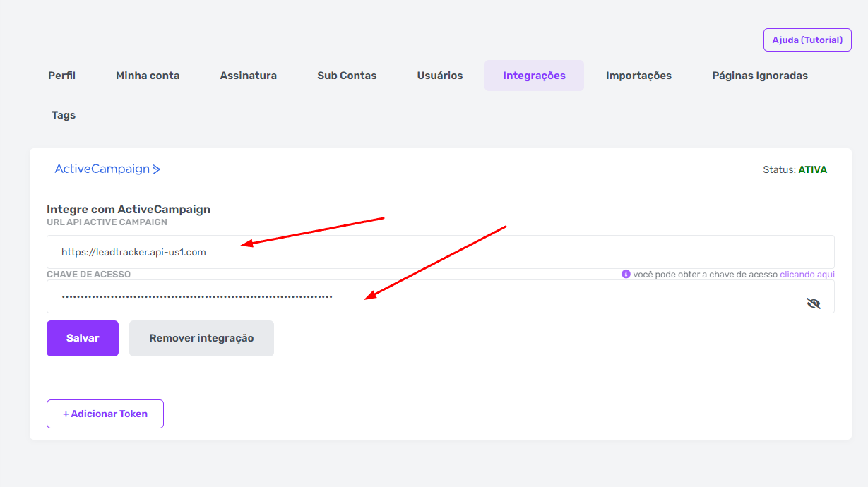868x487 pixels.
Task: Go to Sub Contas tab
Action: pos(347,76)
